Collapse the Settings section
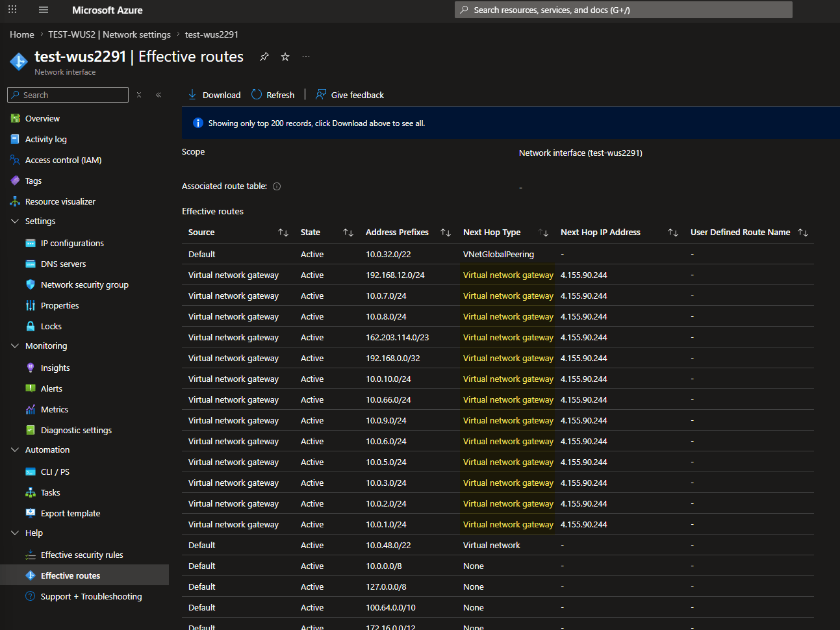This screenshot has width=840, height=630. [15, 221]
